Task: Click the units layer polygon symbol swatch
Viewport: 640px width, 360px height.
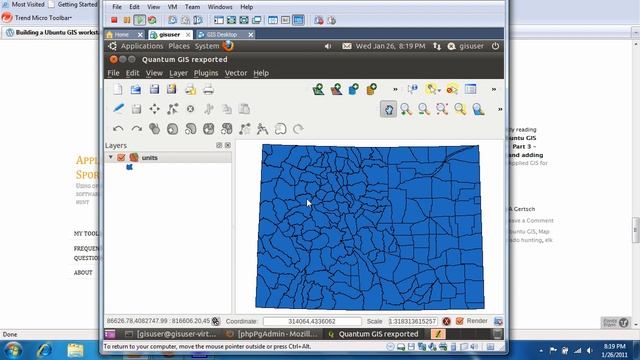Action: (x=129, y=167)
